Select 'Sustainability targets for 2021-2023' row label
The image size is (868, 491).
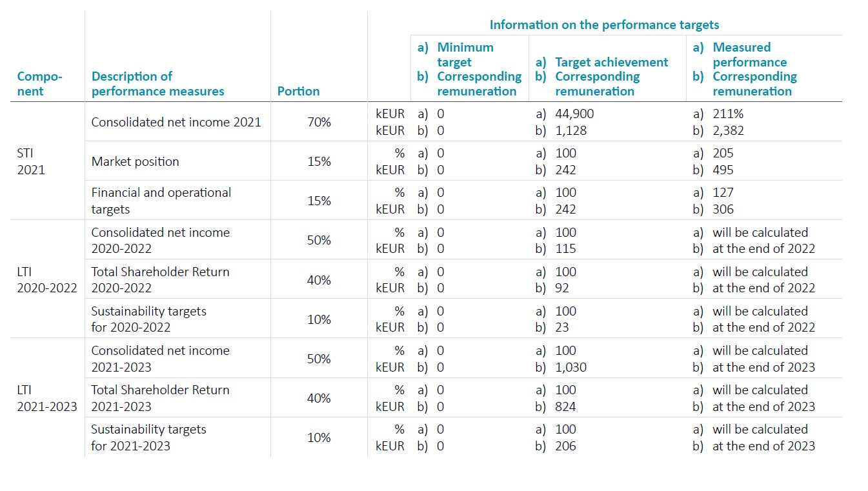pos(148,437)
